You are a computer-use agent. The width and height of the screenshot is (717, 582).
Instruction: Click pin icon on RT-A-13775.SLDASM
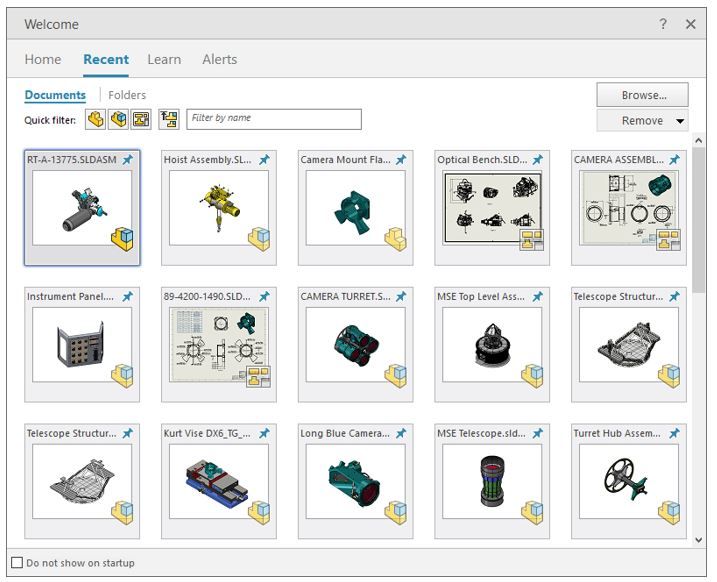click(128, 160)
